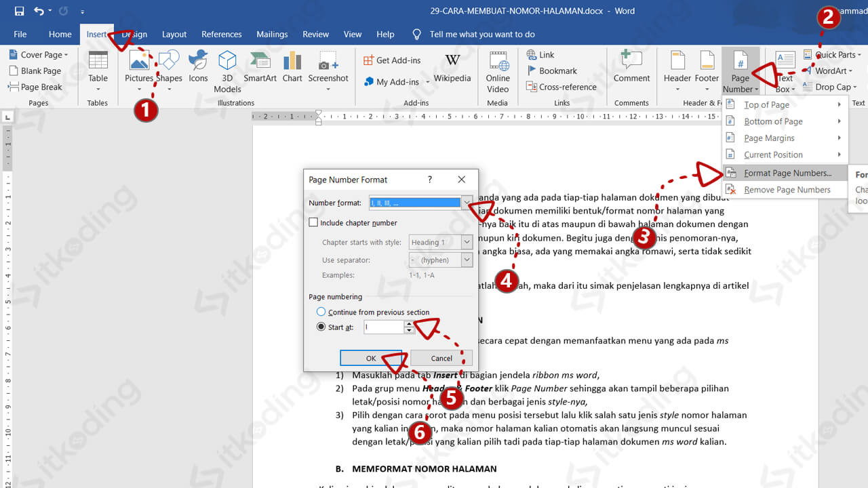Open the File tab

coord(20,34)
